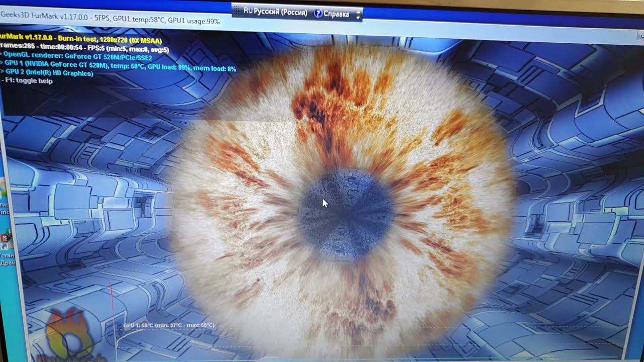Click the desktop shortcut icon with red S
This screenshot has width=644, height=362.
pos(7,241)
